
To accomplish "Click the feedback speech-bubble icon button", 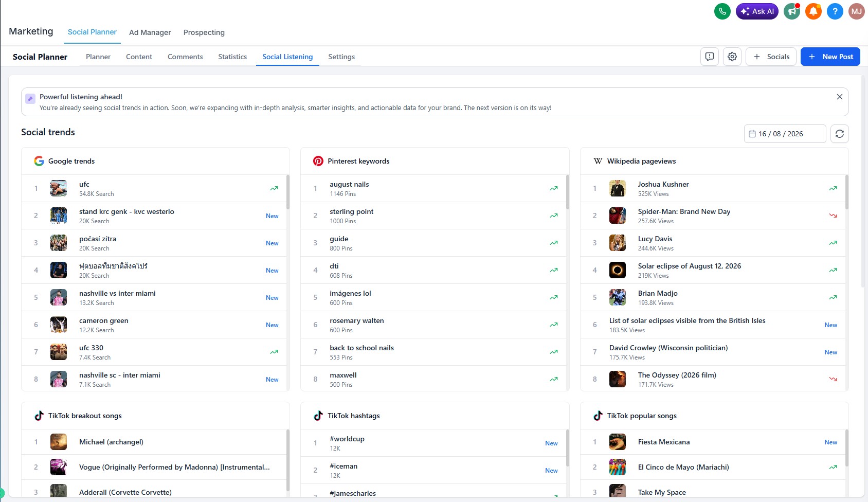I will 710,57.
